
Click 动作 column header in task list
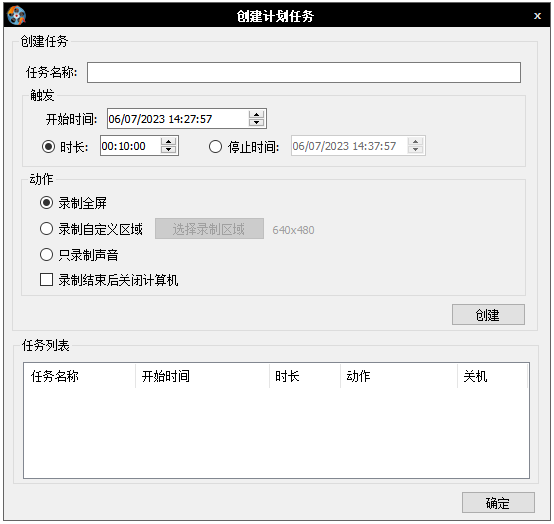[x=399, y=376]
